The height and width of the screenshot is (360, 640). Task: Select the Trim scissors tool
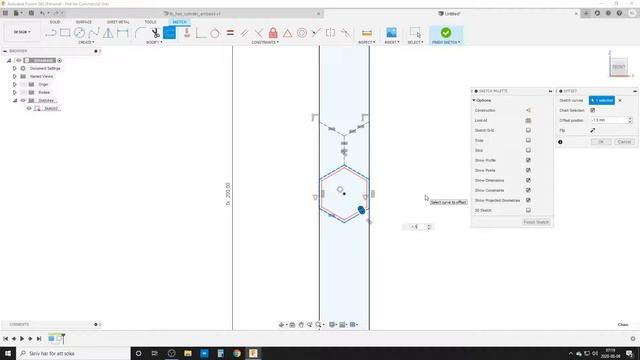(x=156, y=33)
